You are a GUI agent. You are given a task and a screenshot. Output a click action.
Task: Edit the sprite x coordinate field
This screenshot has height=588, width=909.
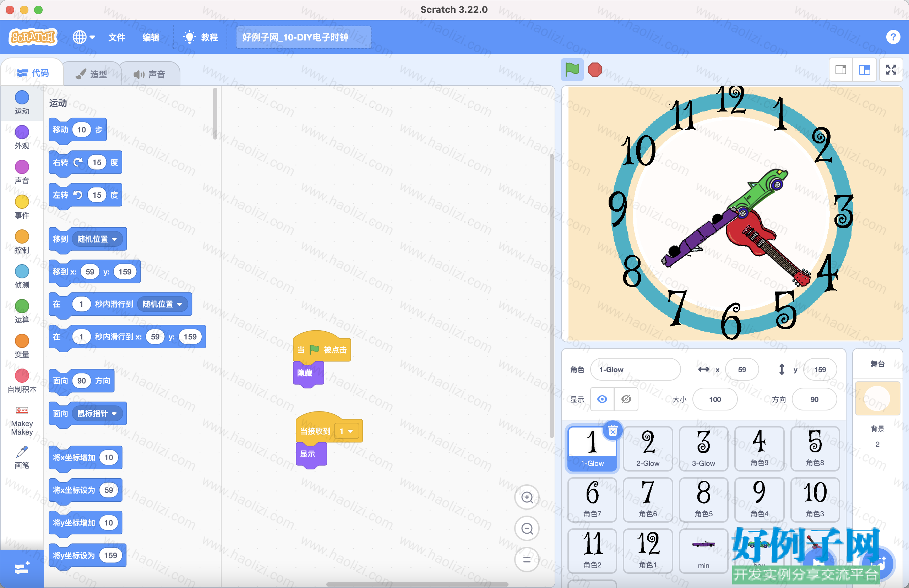(742, 369)
